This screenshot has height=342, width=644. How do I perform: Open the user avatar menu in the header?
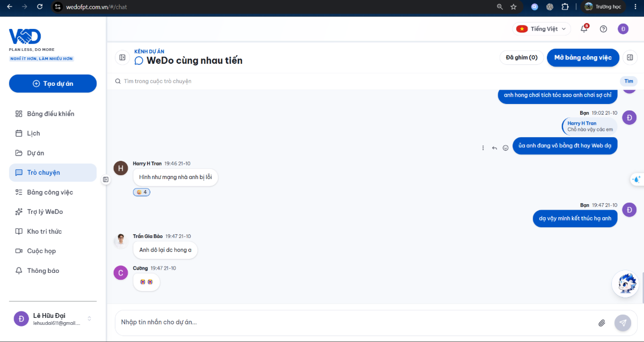pyautogui.click(x=623, y=29)
